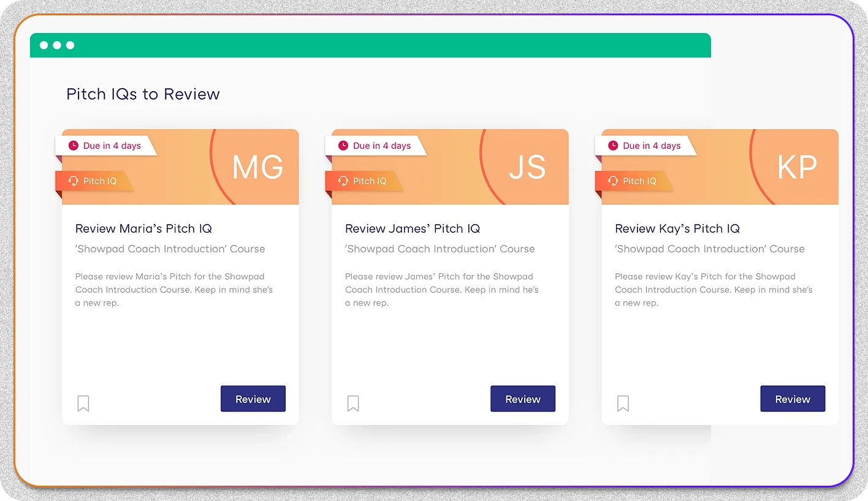Screen dimensions: 868x501
Task: Click clock icon on Kay's due label
Action: pos(613,146)
